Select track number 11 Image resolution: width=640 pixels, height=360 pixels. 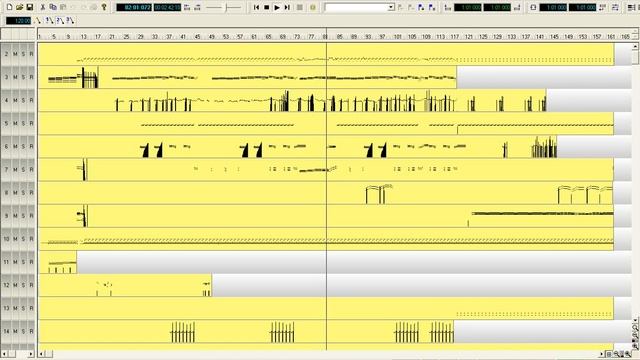pos(6,262)
